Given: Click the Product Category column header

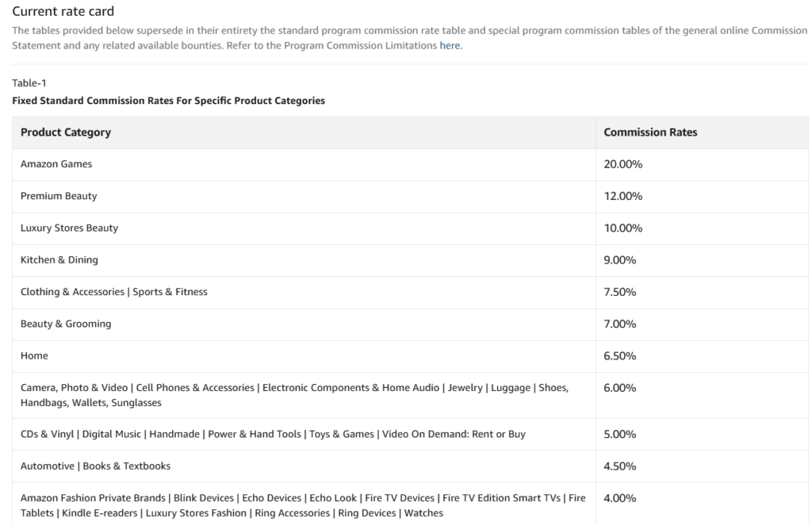Looking at the screenshot, I should tap(66, 132).
